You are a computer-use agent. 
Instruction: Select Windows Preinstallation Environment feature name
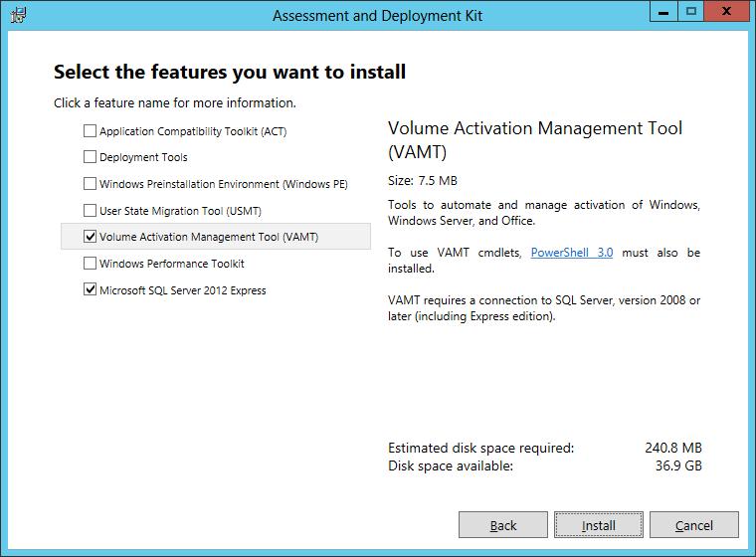223,184
